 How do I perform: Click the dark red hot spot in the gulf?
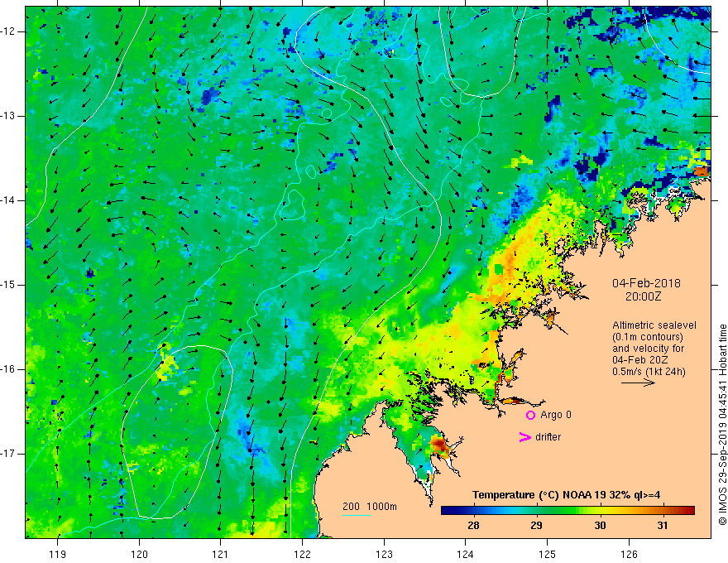click(x=439, y=446)
